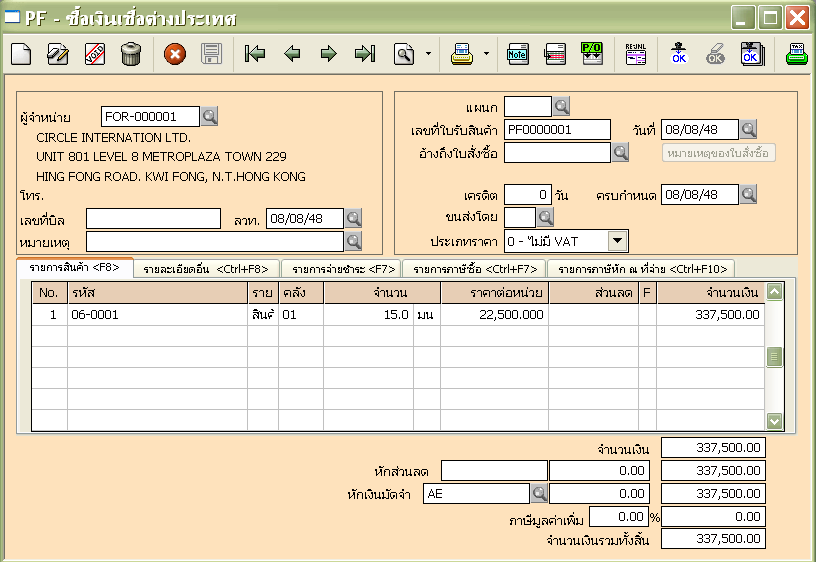Click the red cancel icon
816x562 pixels.
tap(175, 54)
